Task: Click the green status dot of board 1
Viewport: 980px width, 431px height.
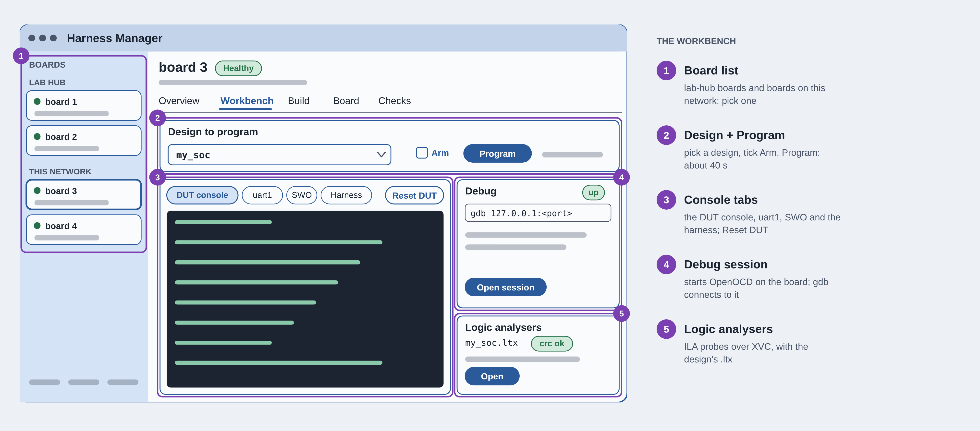Action: tap(37, 101)
